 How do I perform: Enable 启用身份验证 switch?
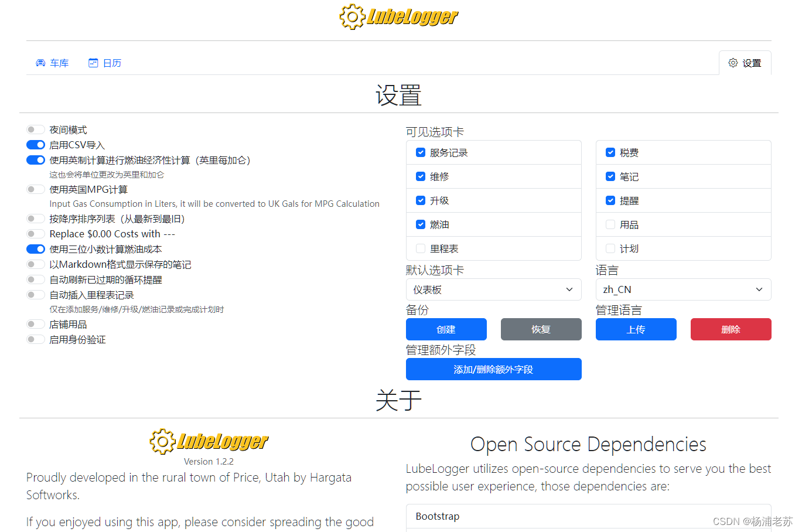click(36, 339)
